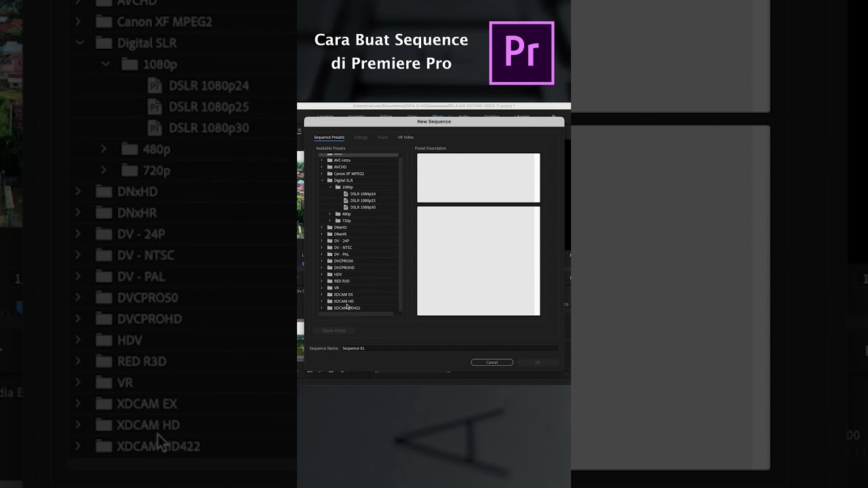Select the "AVC-Intra" folder label
Image resolution: width=868 pixels, height=488 pixels.
(342, 161)
